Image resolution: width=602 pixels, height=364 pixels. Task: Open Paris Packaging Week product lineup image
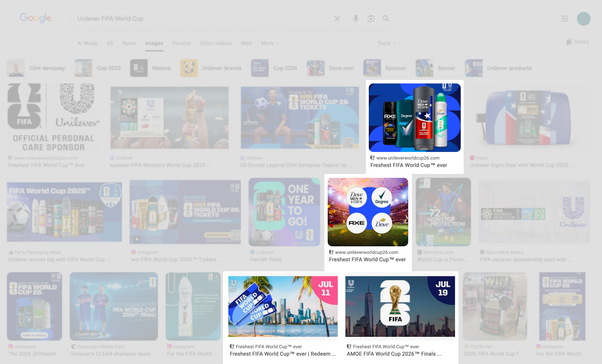click(64, 212)
